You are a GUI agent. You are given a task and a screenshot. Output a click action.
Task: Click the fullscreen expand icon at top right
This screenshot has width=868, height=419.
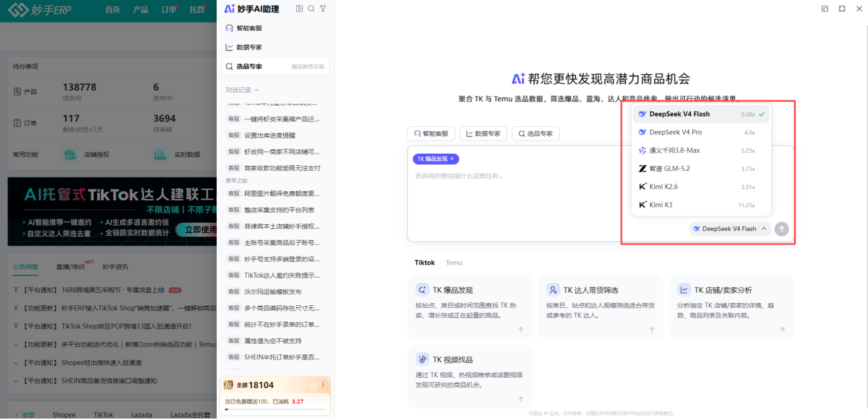(x=842, y=9)
